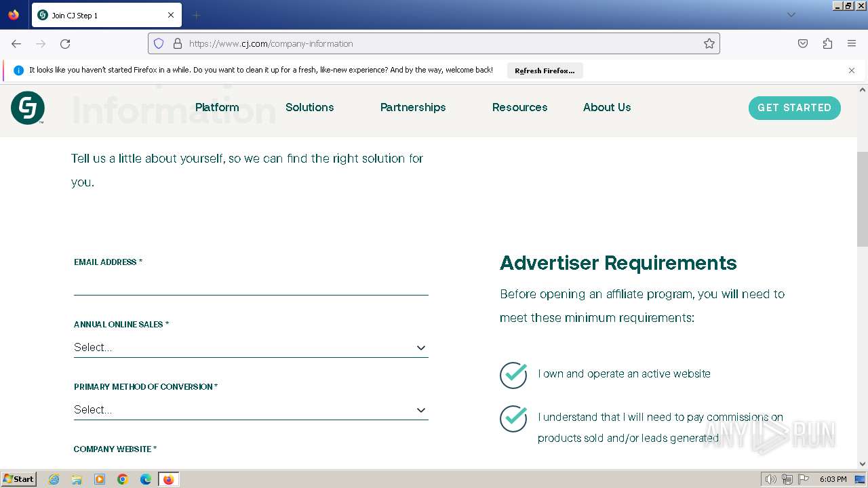Click the checkmark beside 'I own and operate'

(x=513, y=375)
